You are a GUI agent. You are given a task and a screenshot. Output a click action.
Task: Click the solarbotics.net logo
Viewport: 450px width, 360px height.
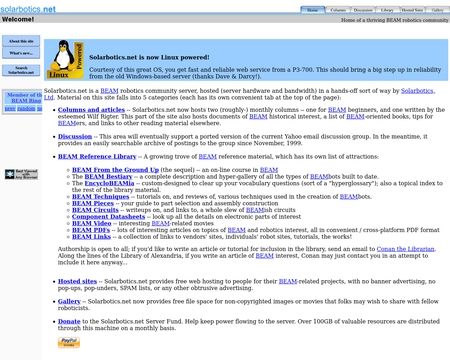(x=28, y=9)
